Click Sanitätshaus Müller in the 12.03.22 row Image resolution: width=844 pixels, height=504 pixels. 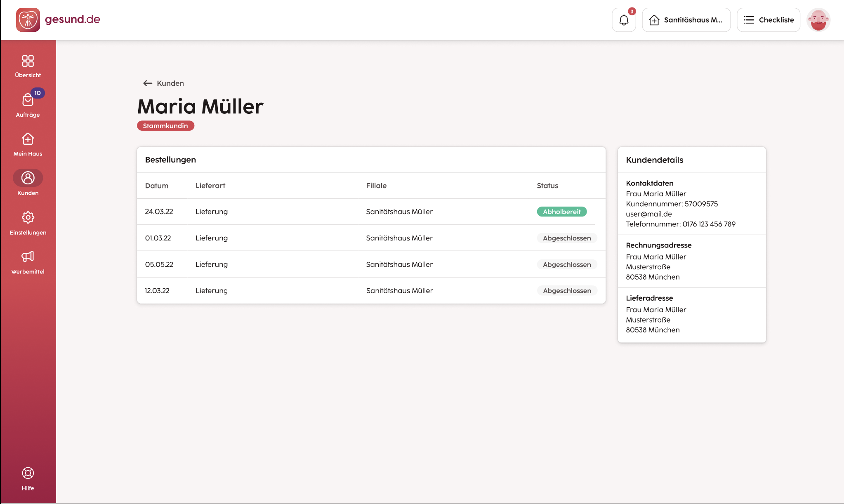[x=399, y=291]
